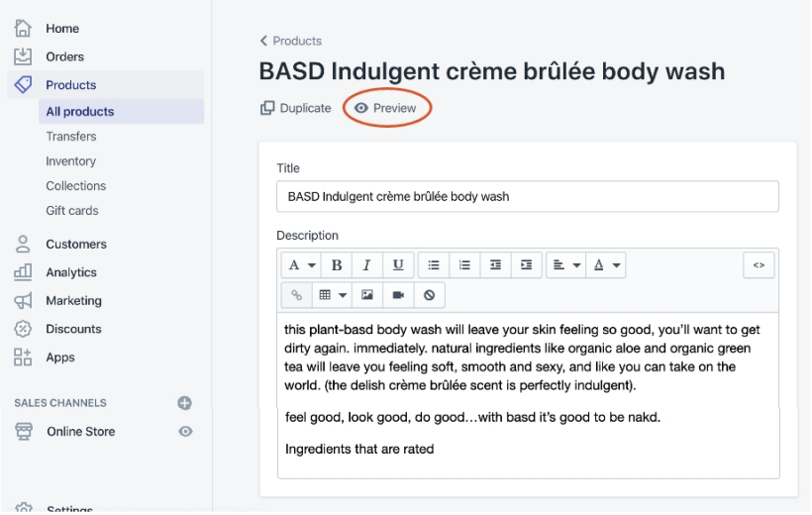
Task: Select All products submenu item
Action: click(x=121, y=111)
